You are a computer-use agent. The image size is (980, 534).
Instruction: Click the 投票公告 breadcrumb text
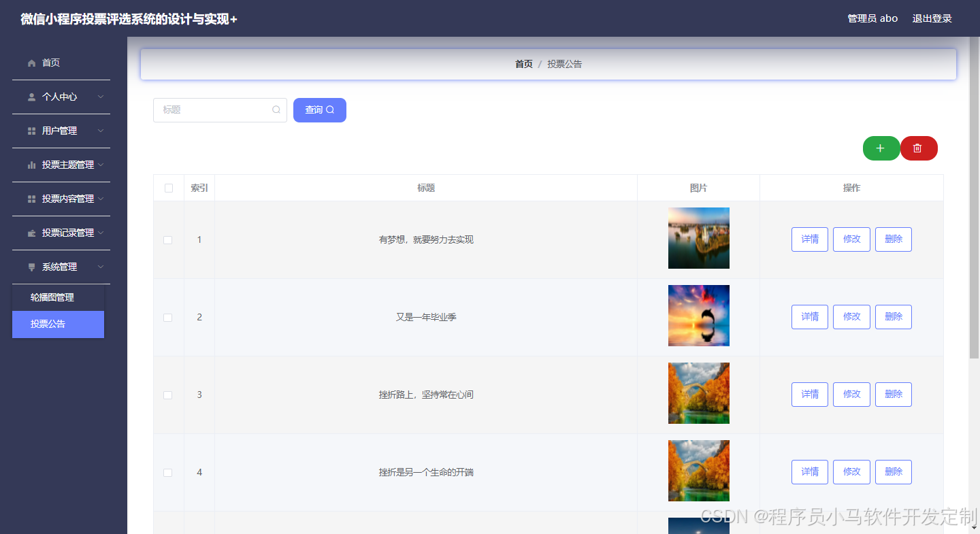pos(565,64)
